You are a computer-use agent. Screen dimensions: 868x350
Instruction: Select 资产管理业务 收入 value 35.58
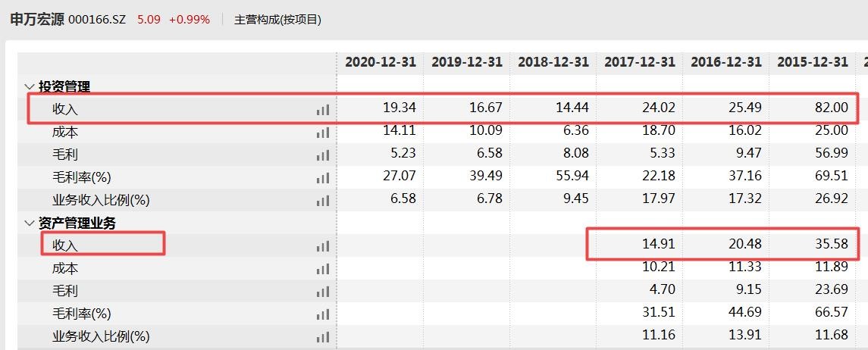pos(832,244)
